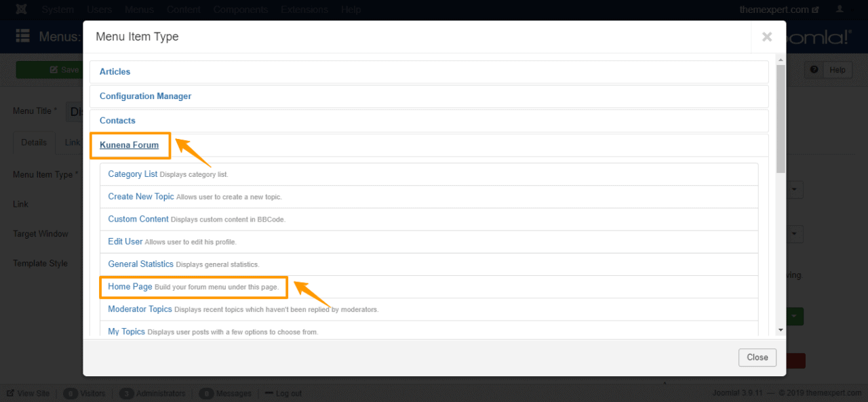Expand the Configuration Manager group
Viewport: 868px width, 402px height.
[145, 96]
